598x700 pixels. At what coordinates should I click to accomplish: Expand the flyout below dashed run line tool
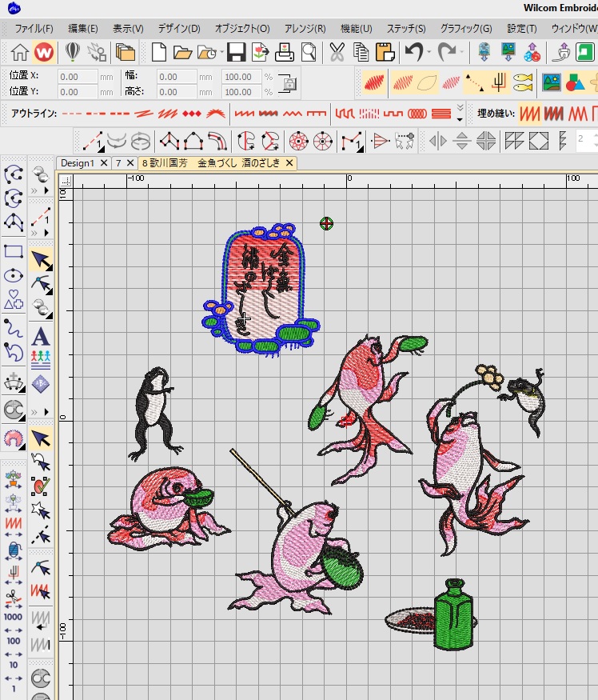point(46,233)
